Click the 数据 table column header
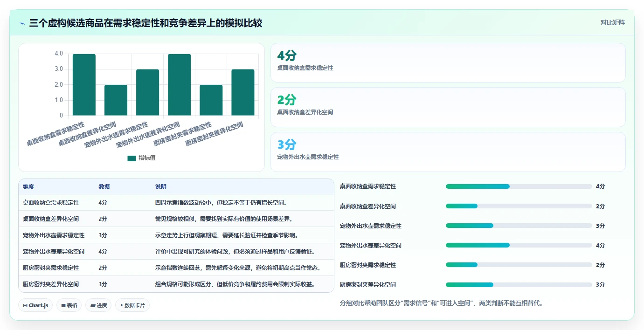Viewport: 644px width, 330px height. pyautogui.click(x=104, y=186)
